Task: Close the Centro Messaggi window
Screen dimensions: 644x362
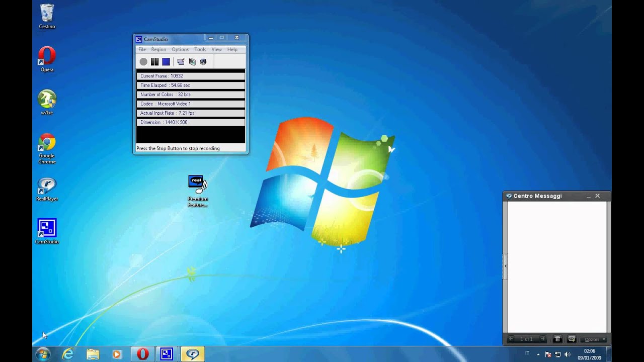Action: coord(598,196)
